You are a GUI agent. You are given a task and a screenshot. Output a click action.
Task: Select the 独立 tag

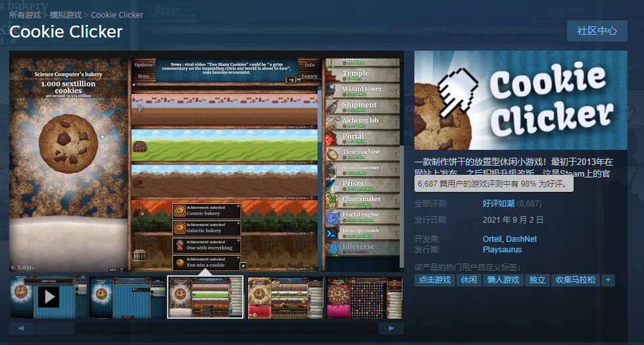[x=537, y=280]
